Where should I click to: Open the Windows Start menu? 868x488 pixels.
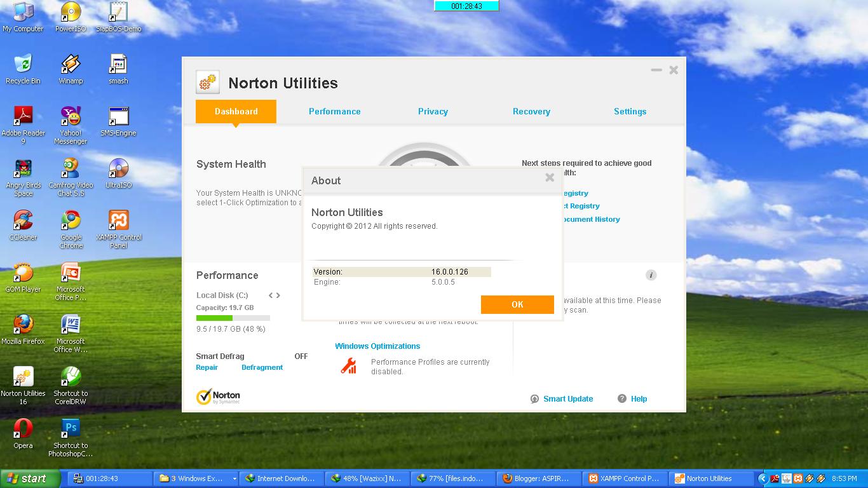click(31, 478)
